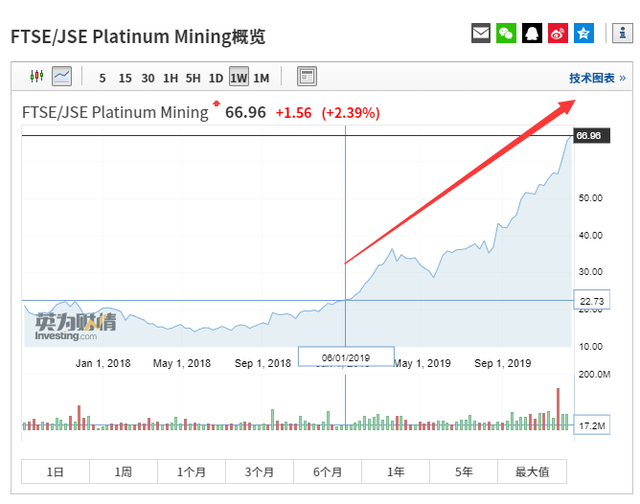This screenshot has height=504, width=640.
Task: Share via the email envelope icon
Action: [481, 34]
